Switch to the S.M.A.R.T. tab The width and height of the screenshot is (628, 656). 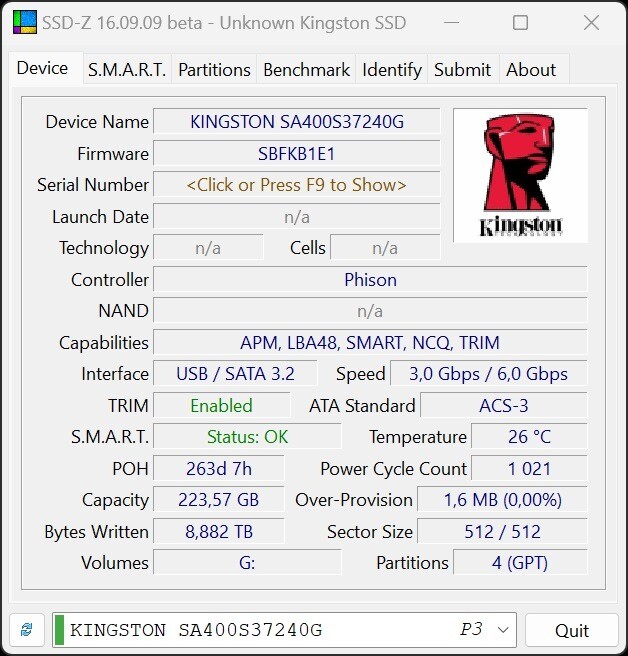(x=127, y=69)
